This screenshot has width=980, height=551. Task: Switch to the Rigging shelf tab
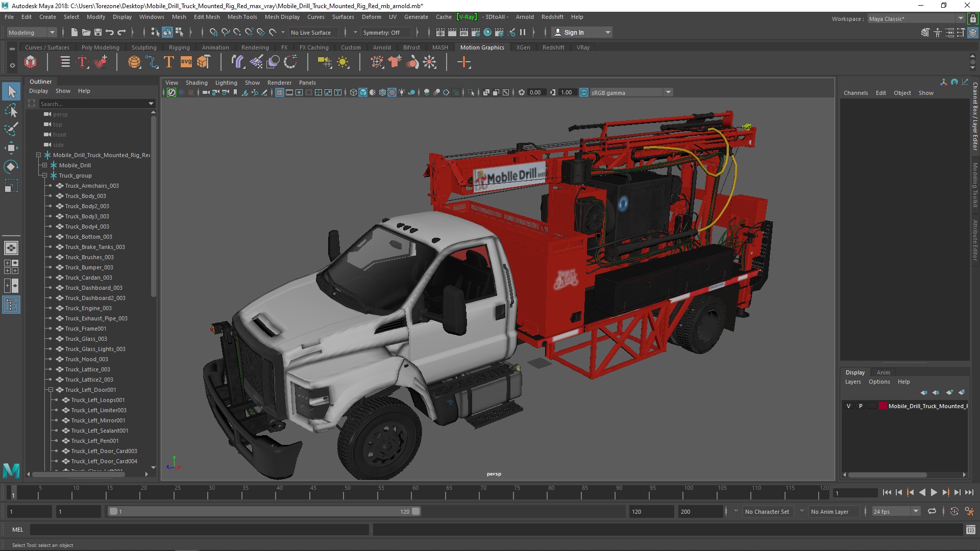pyautogui.click(x=179, y=47)
